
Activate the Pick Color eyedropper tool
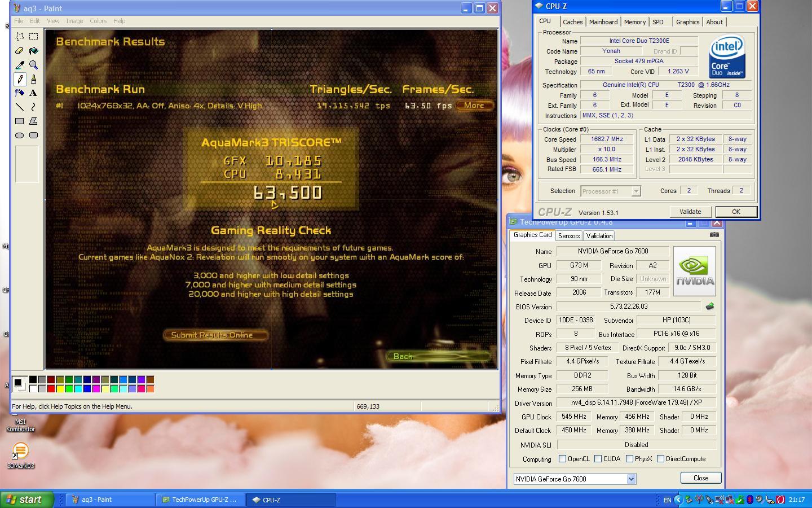tap(20, 65)
